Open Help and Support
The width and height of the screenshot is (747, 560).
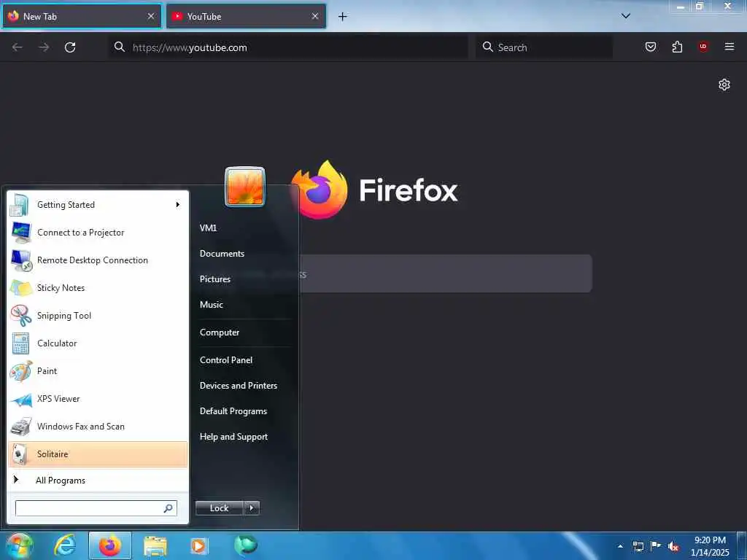pyautogui.click(x=233, y=437)
